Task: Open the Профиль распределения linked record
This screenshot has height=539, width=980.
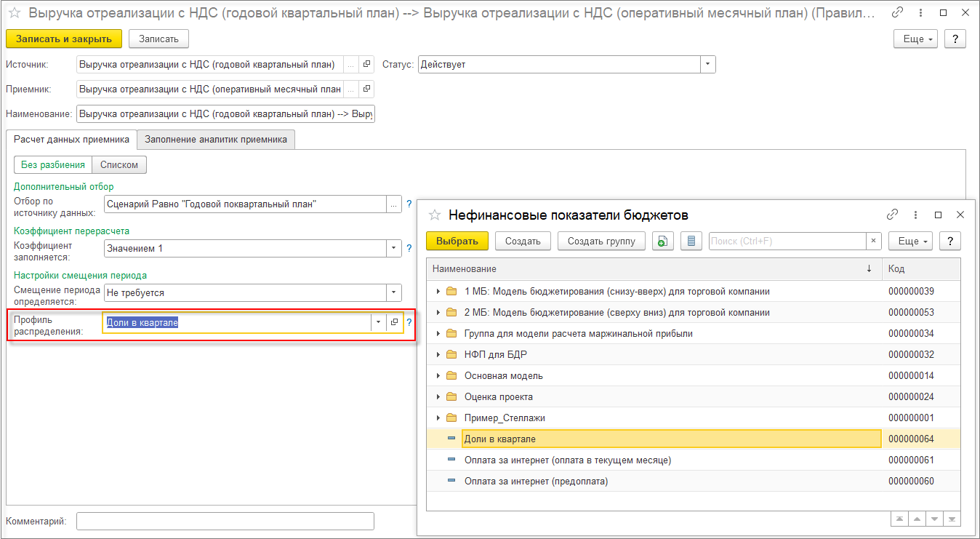Action: 394,322
